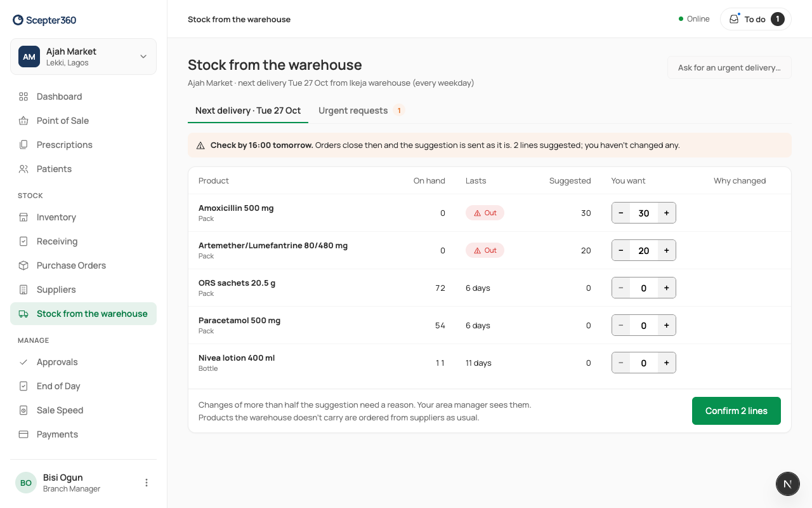Click the End of Day icon
Image resolution: width=812 pixels, height=508 pixels.
coord(23,386)
